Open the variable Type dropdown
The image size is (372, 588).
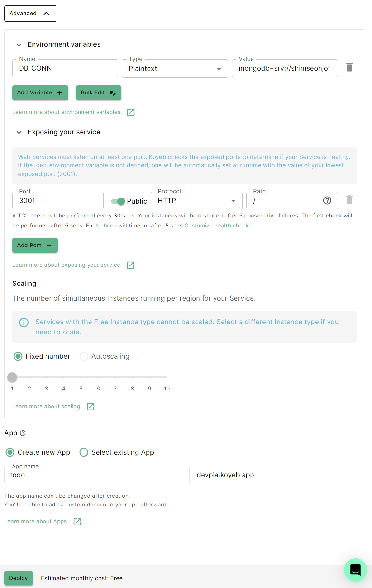[175, 69]
